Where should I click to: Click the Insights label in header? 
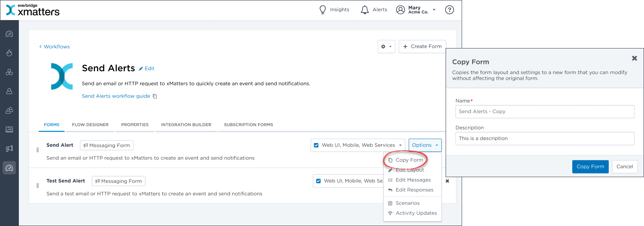tap(340, 10)
